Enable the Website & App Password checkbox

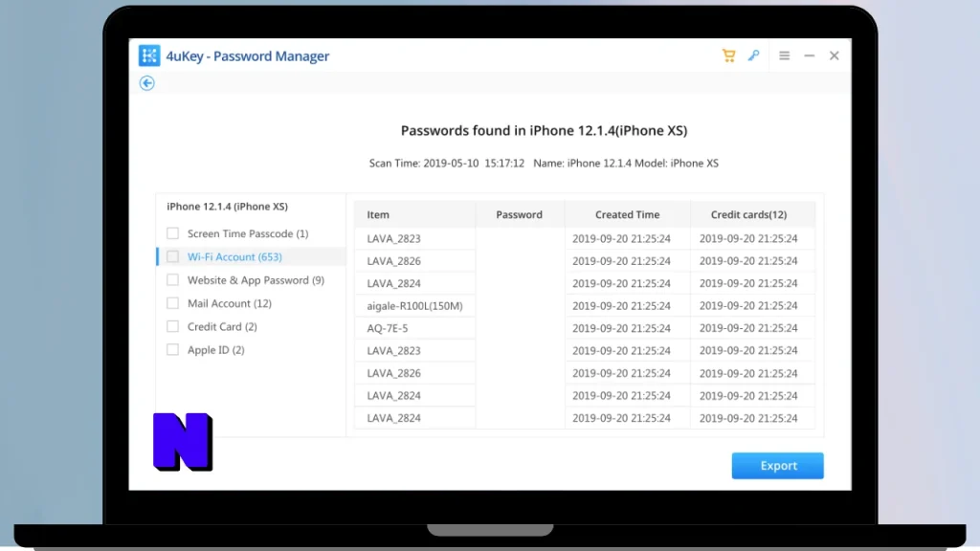[172, 280]
